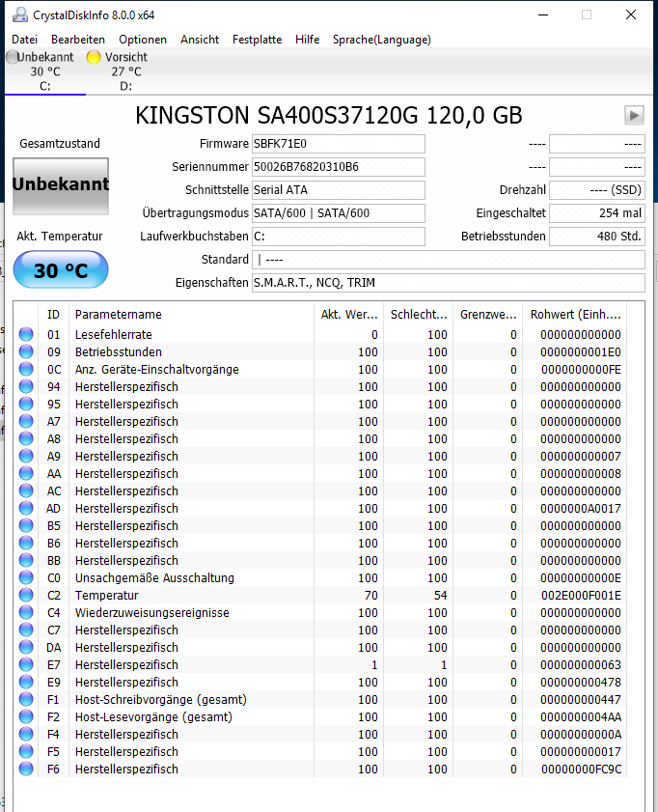Click the status icon of row 0C
This screenshot has height=812, width=658.
(26, 369)
